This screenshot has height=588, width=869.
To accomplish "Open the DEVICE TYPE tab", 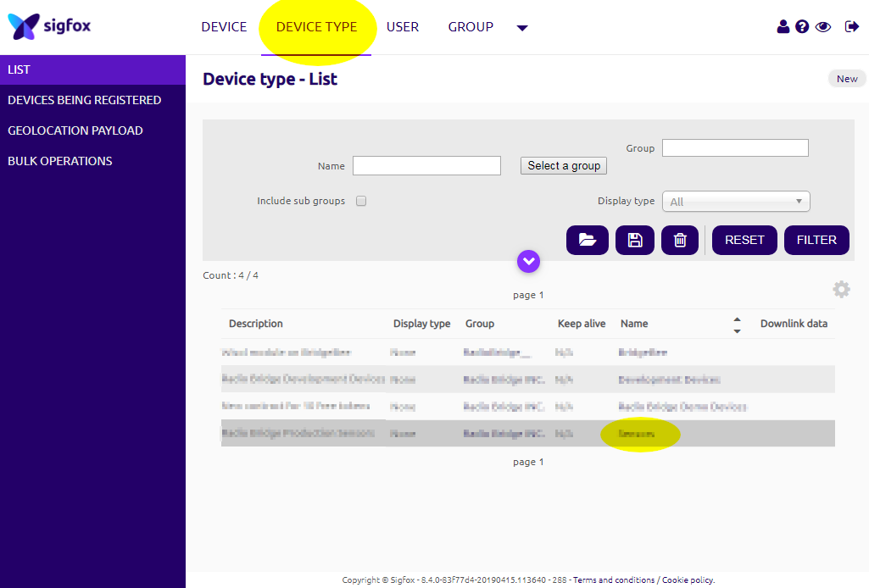I will click(x=316, y=26).
